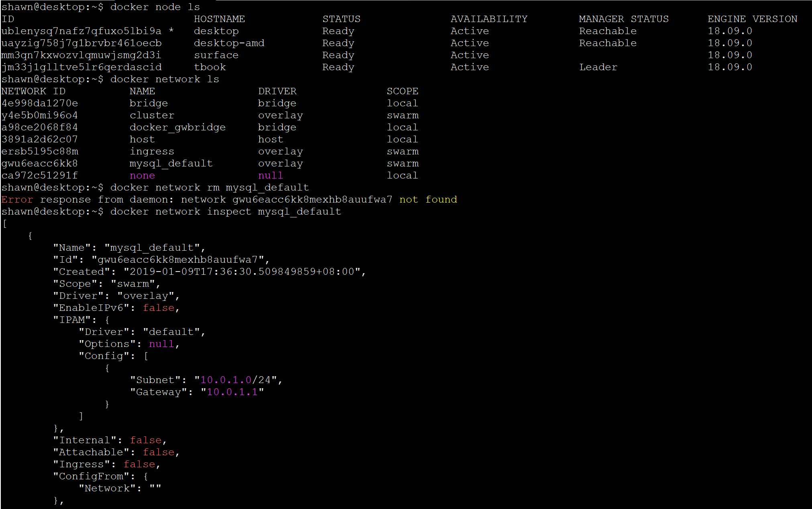Select the null driver value in magenta
This screenshot has width=812, height=509.
[x=271, y=175]
